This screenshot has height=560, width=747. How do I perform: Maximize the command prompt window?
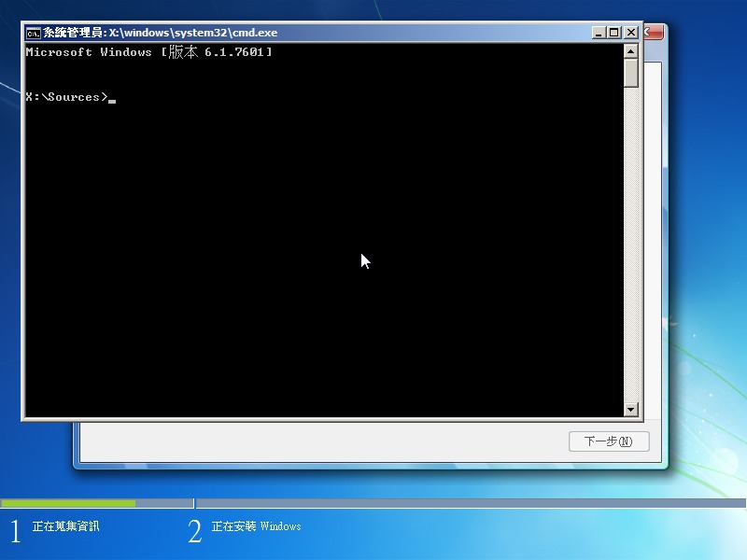613,33
